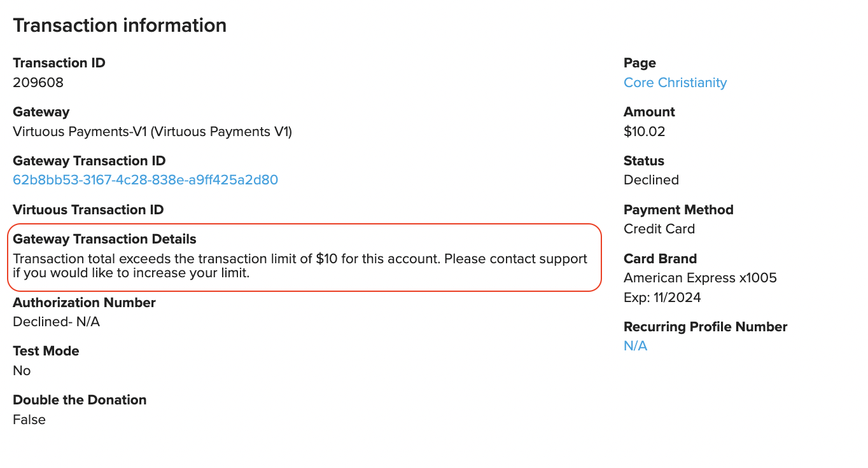The width and height of the screenshot is (868, 468).
Task: Click the Transaction information heading
Action: click(120, 25)
